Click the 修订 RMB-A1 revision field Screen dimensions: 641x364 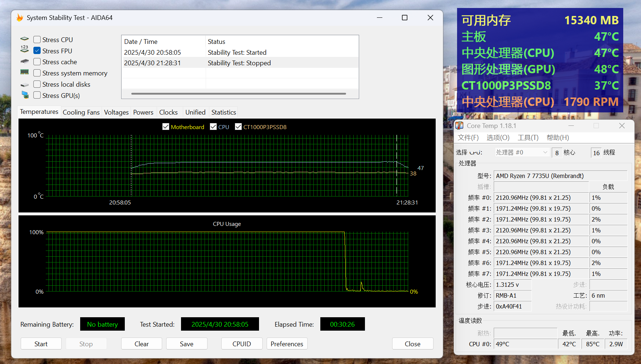[x=513, y=295]
